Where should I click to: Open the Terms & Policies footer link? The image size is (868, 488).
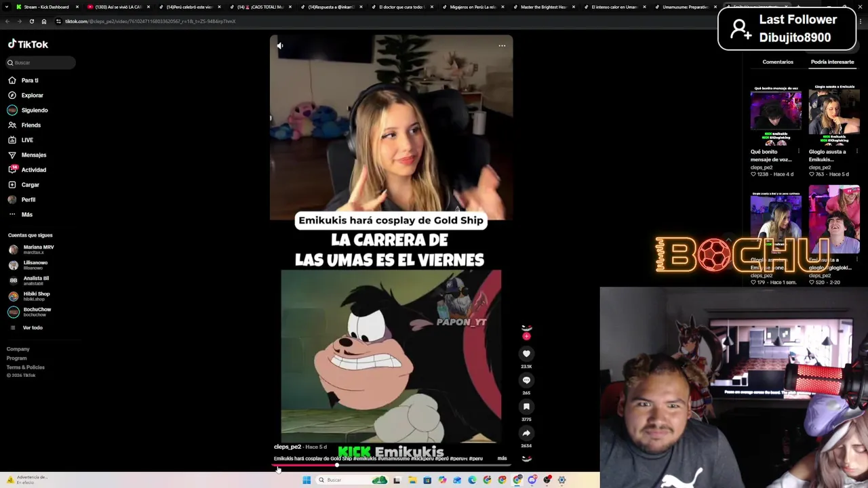click(x=26, y=367)
